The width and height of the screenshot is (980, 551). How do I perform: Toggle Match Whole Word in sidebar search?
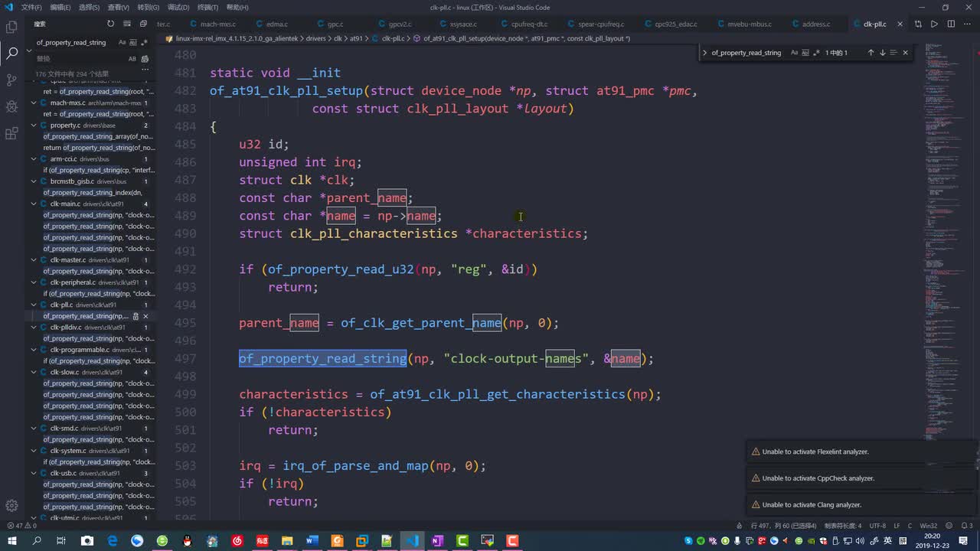tap(133, 42)
